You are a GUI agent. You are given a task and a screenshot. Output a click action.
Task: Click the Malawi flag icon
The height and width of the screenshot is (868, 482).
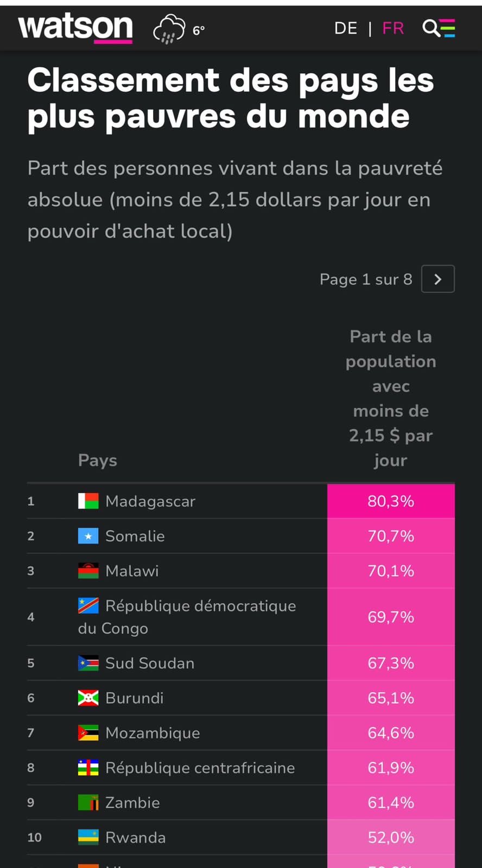(88, 571)
